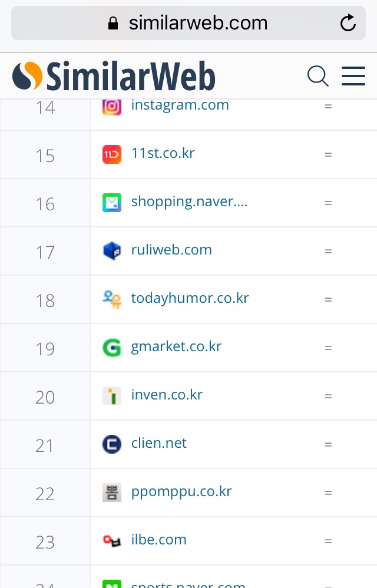Screen dimensions: 377x588
Task: Click rank number 19 cell
Action: [x=45, y=348]
